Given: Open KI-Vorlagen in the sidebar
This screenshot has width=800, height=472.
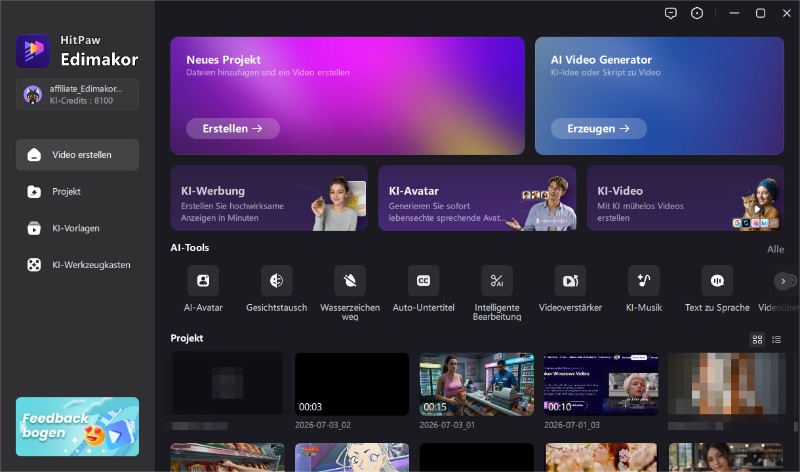Looking at the screenshot, I should click(x=78, y=228).
